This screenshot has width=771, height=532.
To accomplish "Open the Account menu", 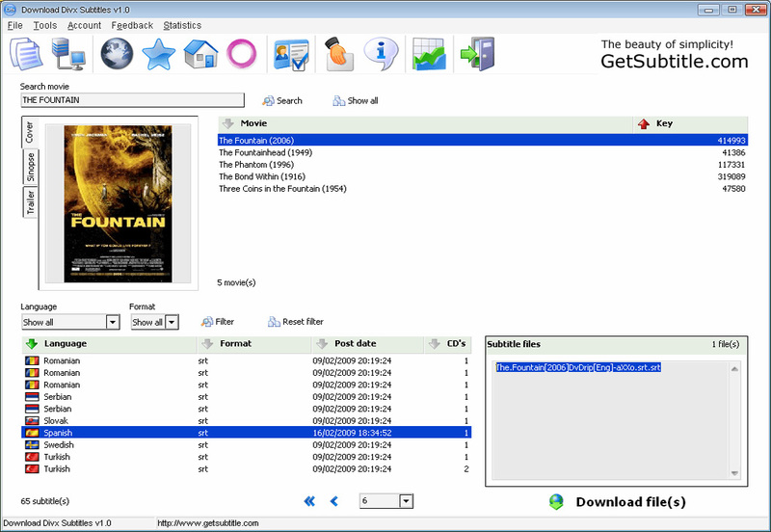I will tap(84, 25).
